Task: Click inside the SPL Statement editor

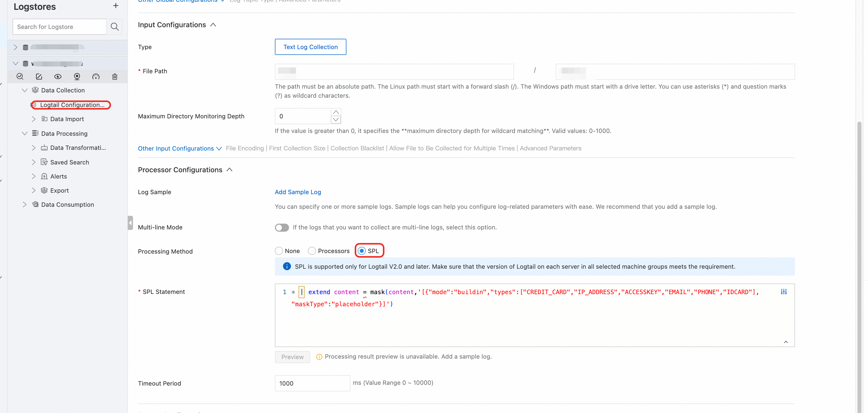Action: click(x=534, y=315)
